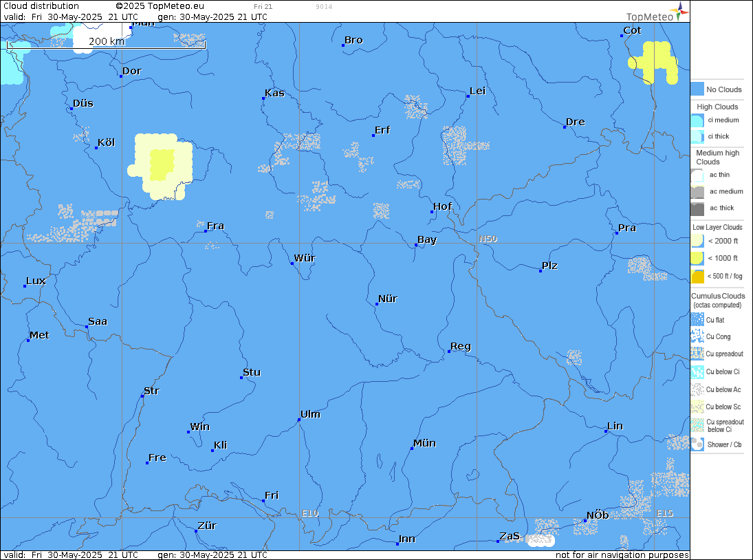Click 'not for air navigation purposes' notice
Image resolution: width=753 pixels, height=560 pixels.
click(622, 555)
